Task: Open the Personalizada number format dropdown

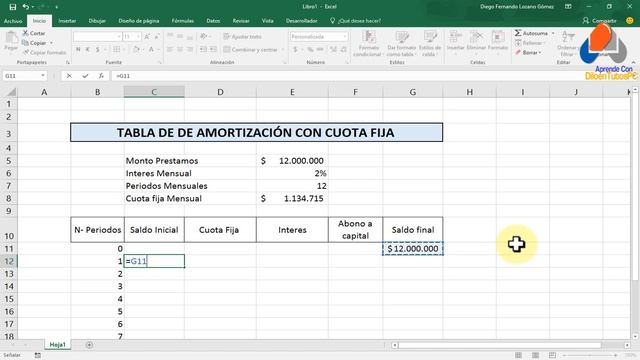Action: click(345, 37)
